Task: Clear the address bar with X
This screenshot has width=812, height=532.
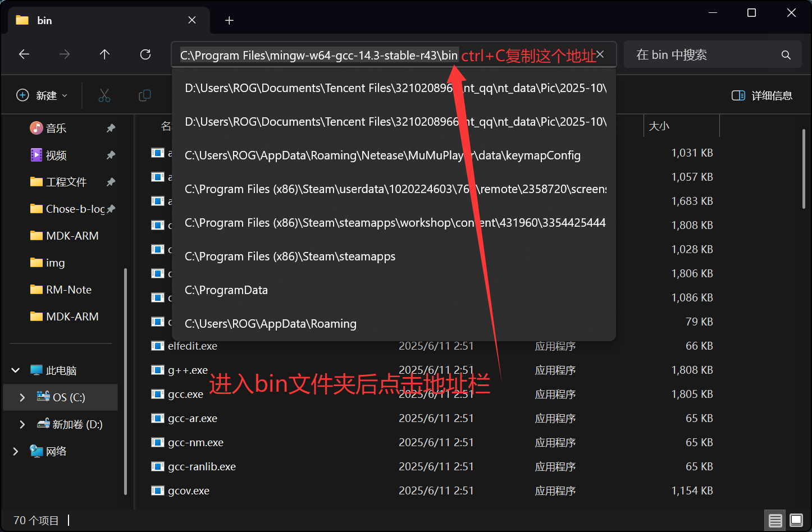Action: [x=600, y=54]
